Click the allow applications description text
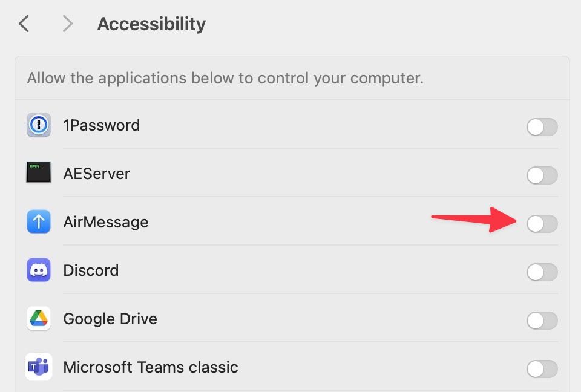 coord(225,78)
